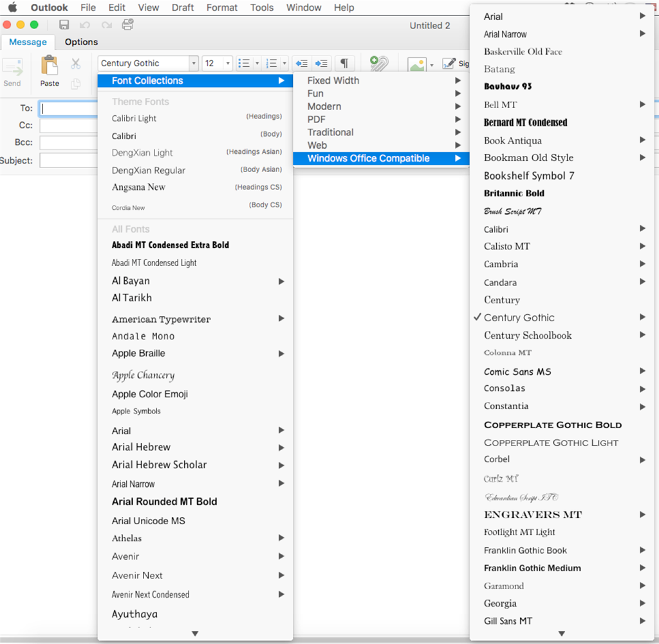Click the Redo arrow icon
Image resolution: width=659 pixels, height=644 pixels.
107,25
